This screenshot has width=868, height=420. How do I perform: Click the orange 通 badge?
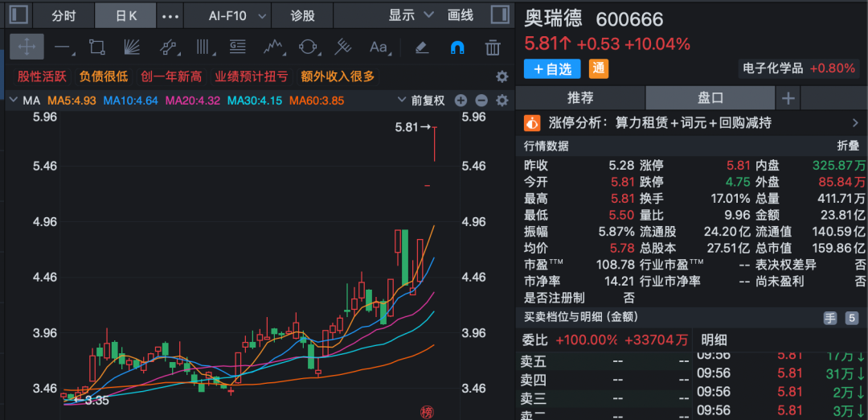[x=599, y=68]
